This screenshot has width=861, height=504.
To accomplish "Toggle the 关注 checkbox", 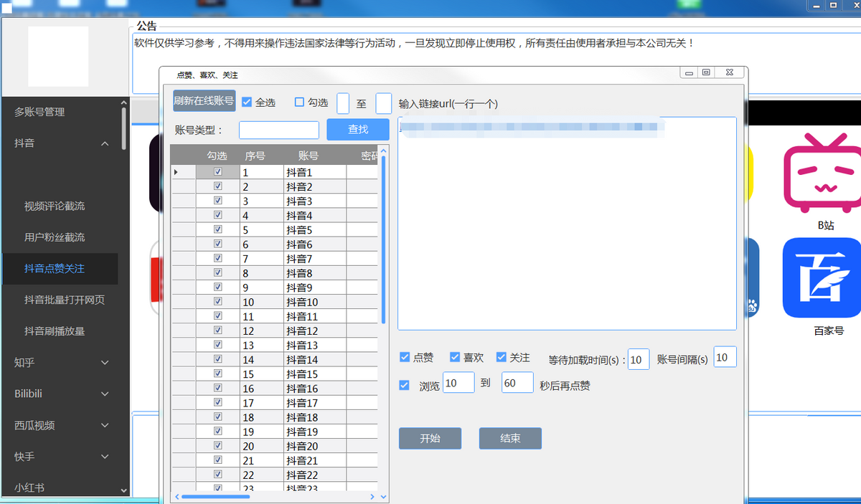I will point(502,357).
